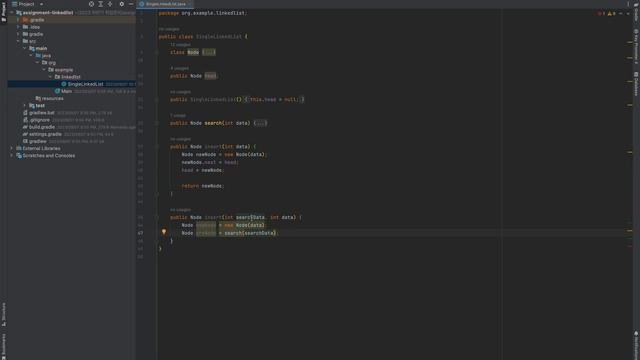The height and width of the screenshot is (360, 640).
Task: Open the Project view dropdown
Action: click(41, 4)
